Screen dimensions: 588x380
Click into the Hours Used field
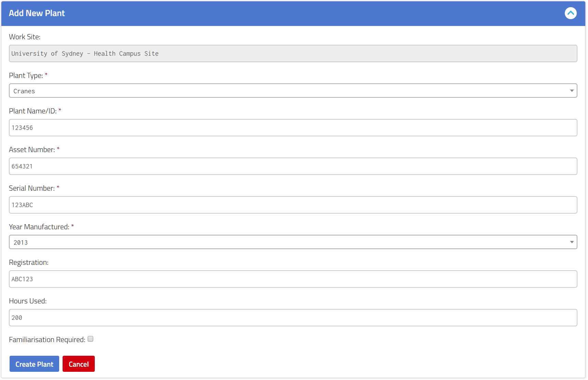pyautogui.click(x=293, y=317)
